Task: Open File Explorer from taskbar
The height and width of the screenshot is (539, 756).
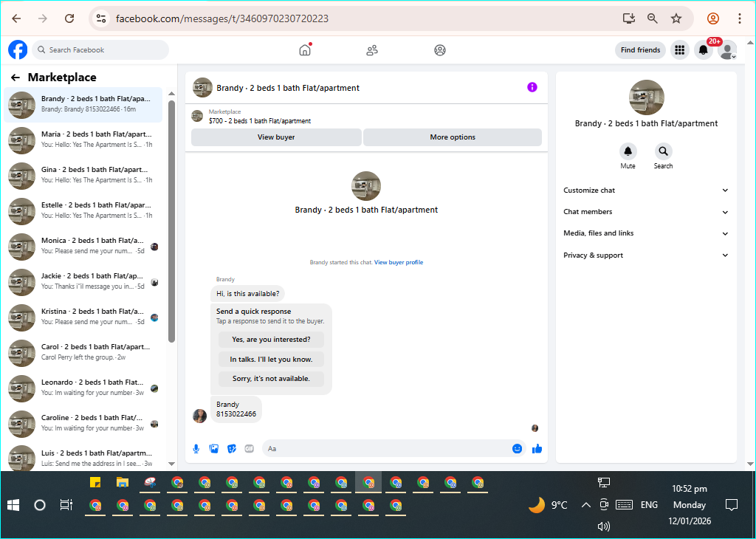Action: click(x=123, y=483)
